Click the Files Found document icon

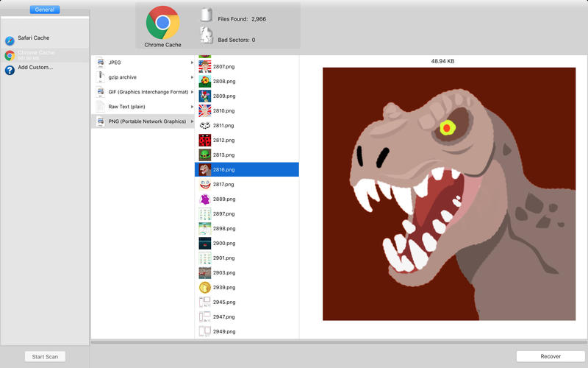tap(207, 15)
